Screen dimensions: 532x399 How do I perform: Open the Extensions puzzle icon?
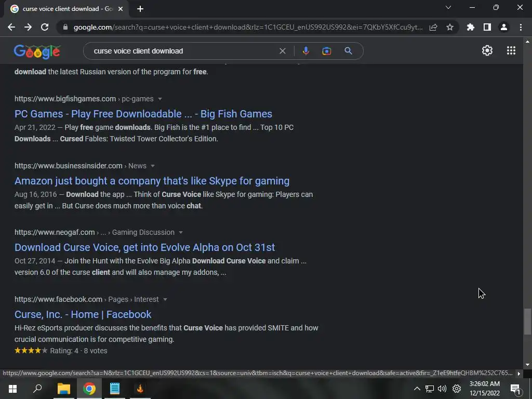(x=471, y=27)
